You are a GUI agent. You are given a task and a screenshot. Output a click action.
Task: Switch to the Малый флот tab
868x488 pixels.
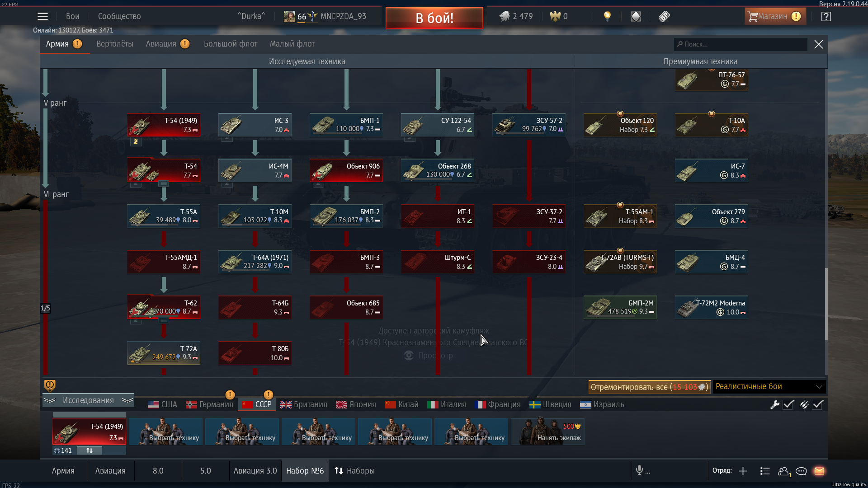[x=292, y=44]
